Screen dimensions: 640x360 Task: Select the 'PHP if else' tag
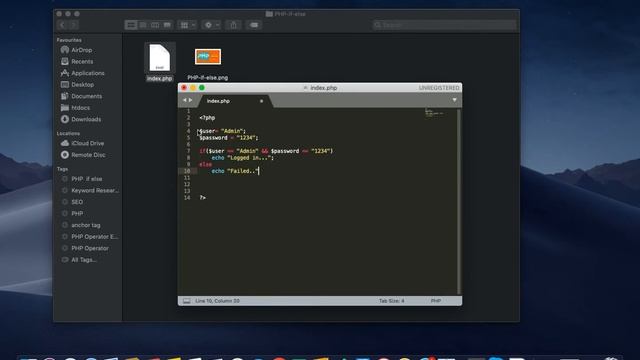click(87, 179)
